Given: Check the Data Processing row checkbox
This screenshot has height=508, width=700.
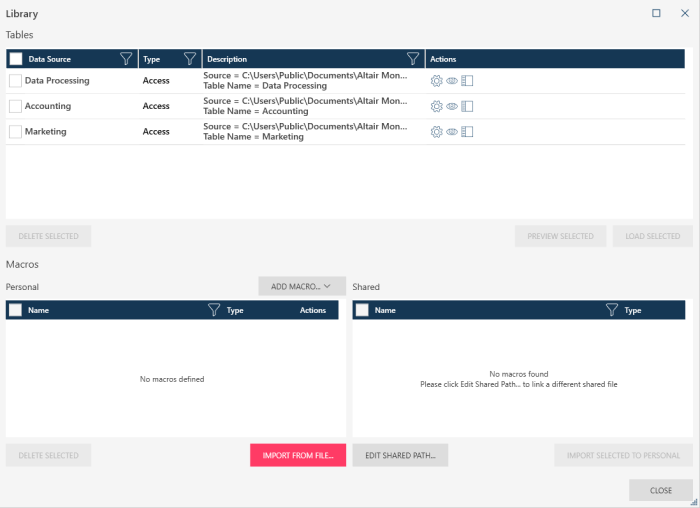Looking at the screenshot, I should [x=15, y=81].
